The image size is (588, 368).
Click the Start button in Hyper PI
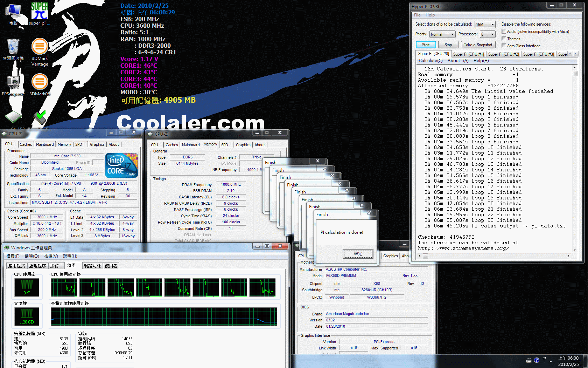coord(426,45)
